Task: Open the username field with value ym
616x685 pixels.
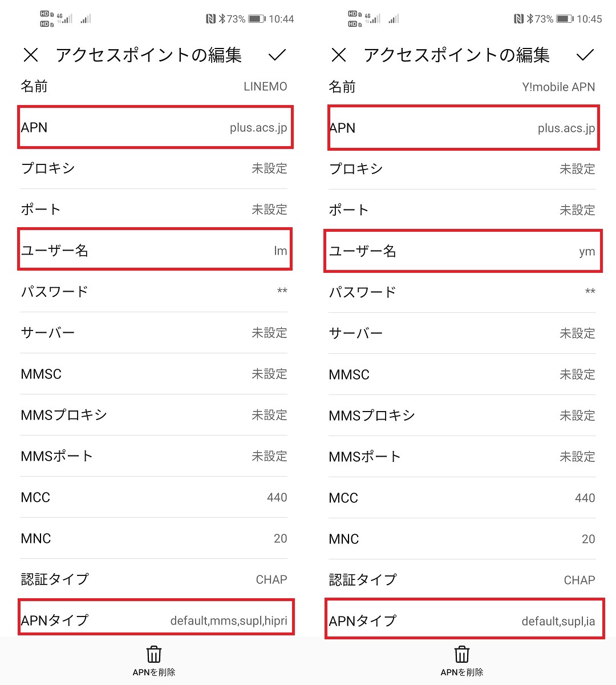Action: tap(462, 251)
